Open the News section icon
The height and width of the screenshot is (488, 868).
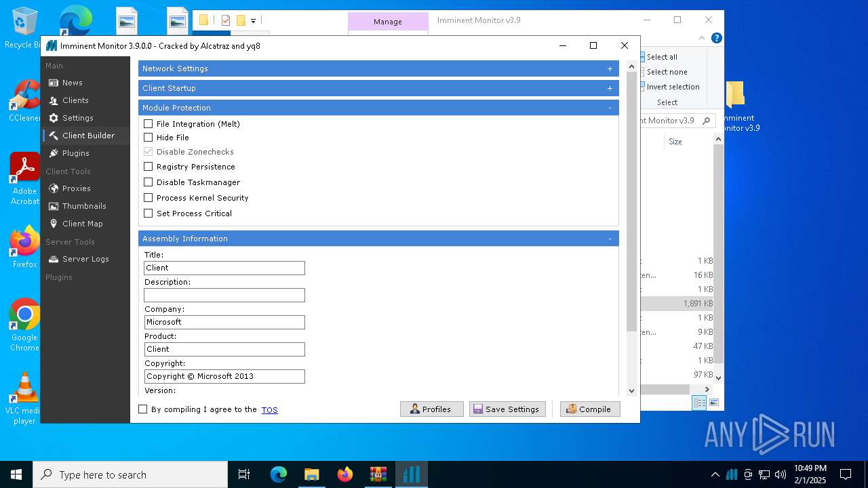point(54,83)
